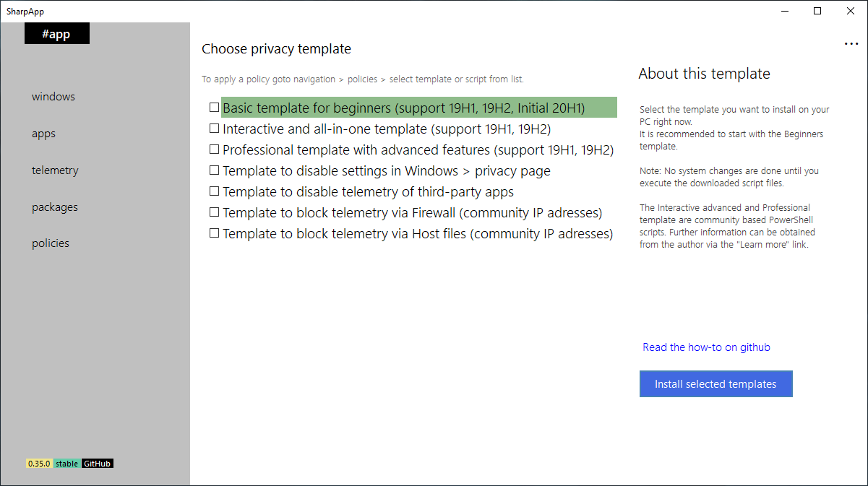Click the stable release badge
The width and height of the screenshot is (868, 486).
(x=66, y=464)
